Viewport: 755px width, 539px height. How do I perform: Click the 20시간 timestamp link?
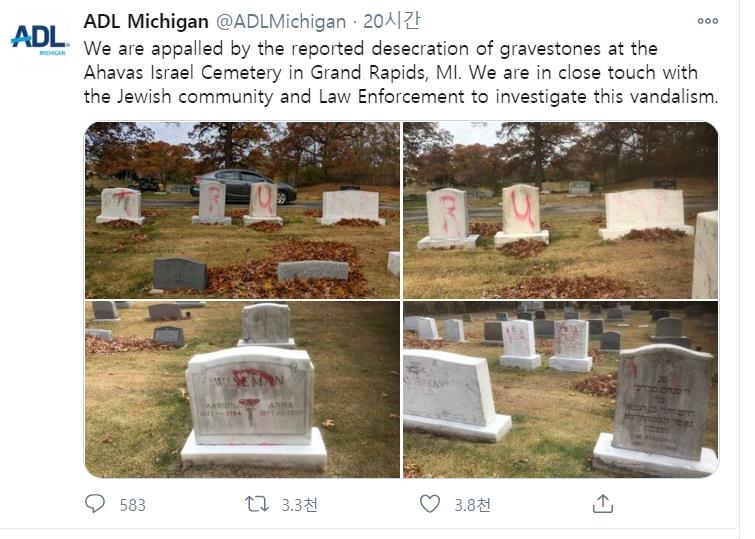click(x=391, y=21)
